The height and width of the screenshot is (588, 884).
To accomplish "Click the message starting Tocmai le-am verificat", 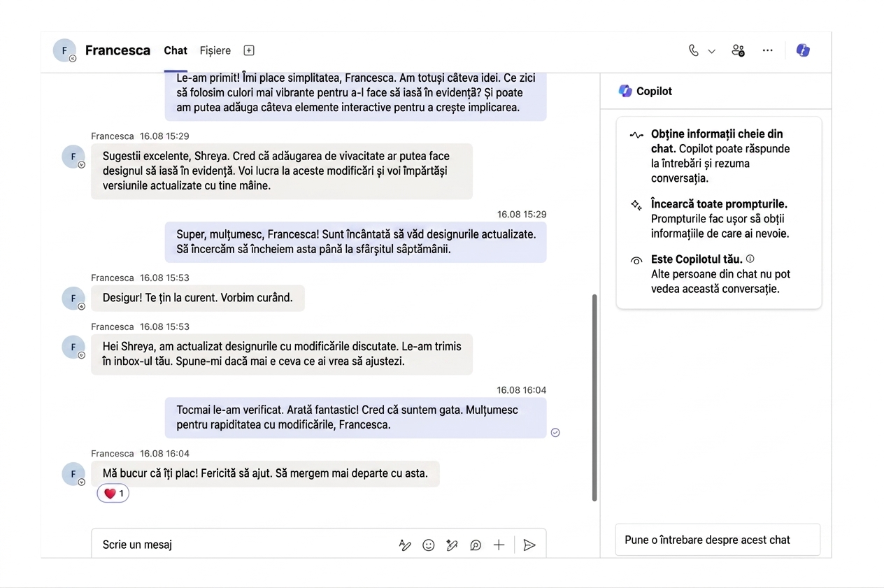I will click(x=355, y=417).
